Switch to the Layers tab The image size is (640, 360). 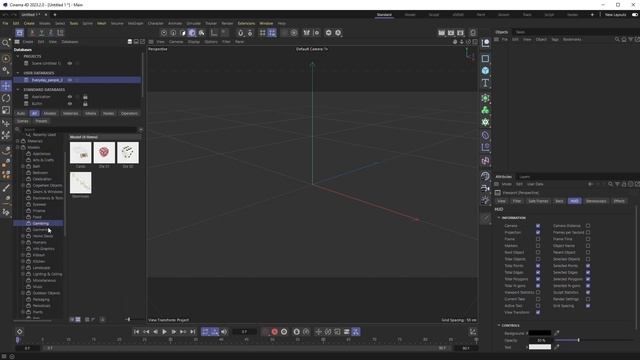tap(524, 177)
